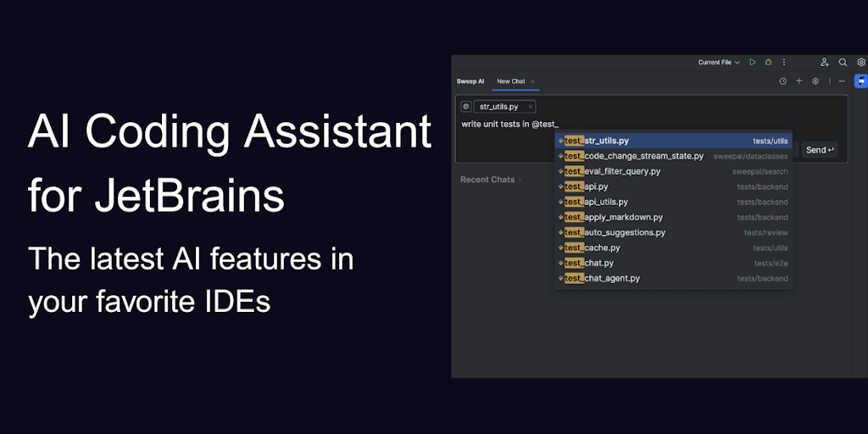
Task: Send the chat message
Action: 820,150
